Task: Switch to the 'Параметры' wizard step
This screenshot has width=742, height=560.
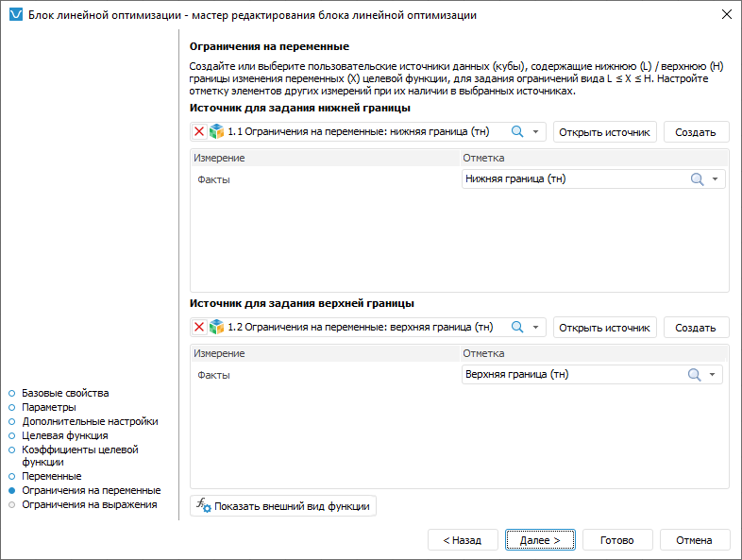Action: (x=49, y=407)
